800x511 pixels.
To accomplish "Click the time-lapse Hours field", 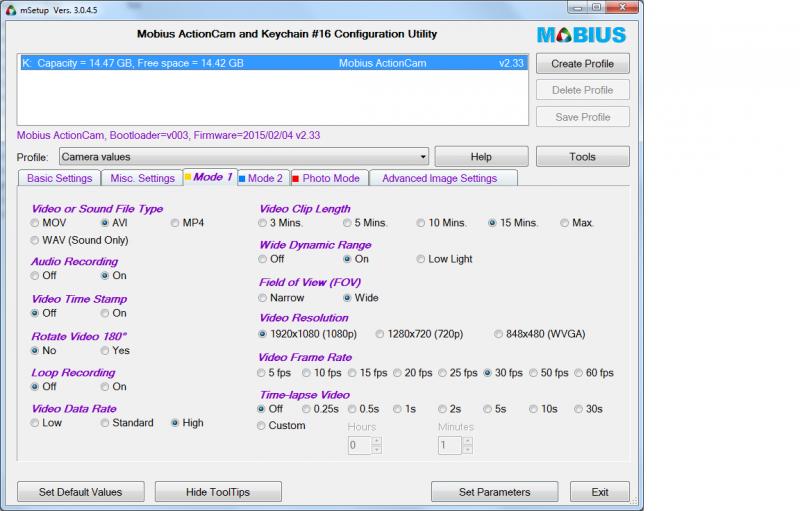I will (x=360, y=445).
